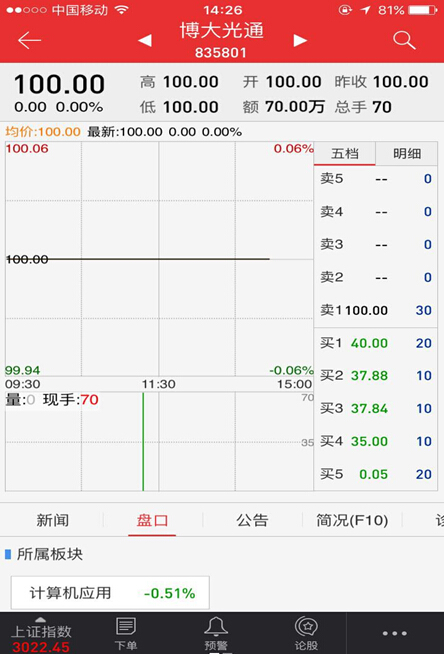444x654 pixels.
Task: Switch to the 明细 tab
Action: [x=407, y=153]
